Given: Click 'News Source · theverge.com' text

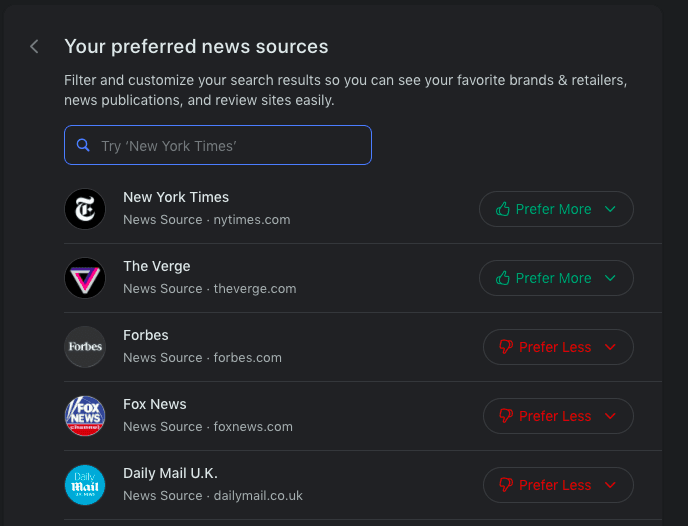Looking at the screenshot, I should (x=210, y=289).
